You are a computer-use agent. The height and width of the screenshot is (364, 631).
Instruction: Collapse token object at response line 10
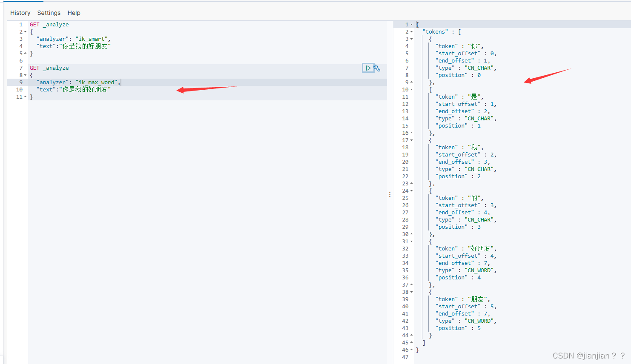point(411,90)
